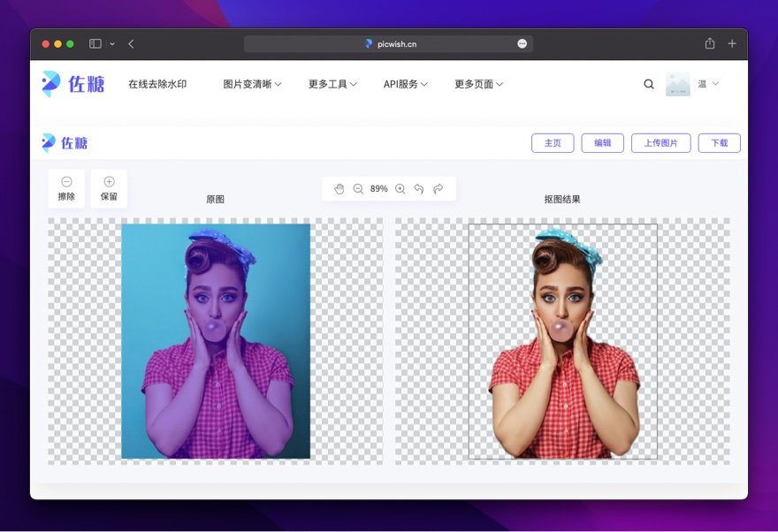778x532 pixels.
Task: Expand the 图片变清晰 dropdown
Action: pos(252,84)
